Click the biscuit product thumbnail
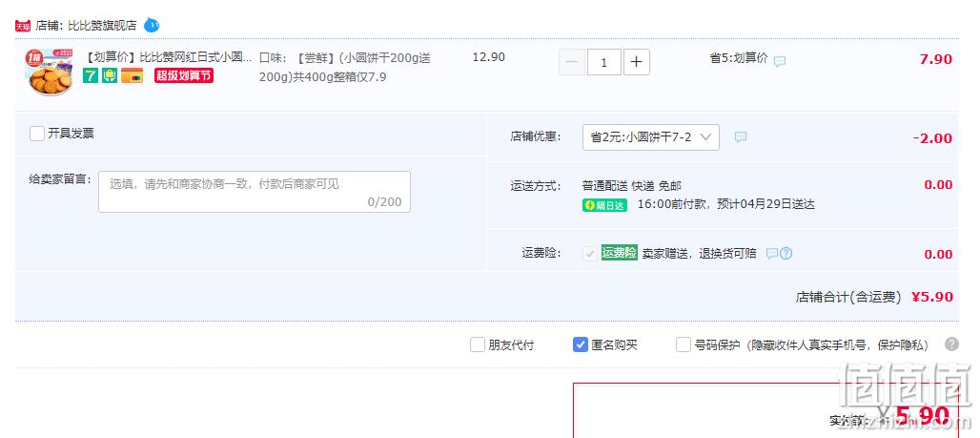980x438 pixels. 49,72
